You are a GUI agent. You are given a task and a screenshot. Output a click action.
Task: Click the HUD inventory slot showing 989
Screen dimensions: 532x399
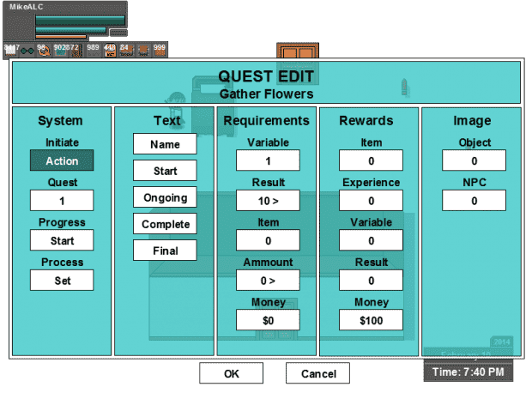tap(93, 50)
